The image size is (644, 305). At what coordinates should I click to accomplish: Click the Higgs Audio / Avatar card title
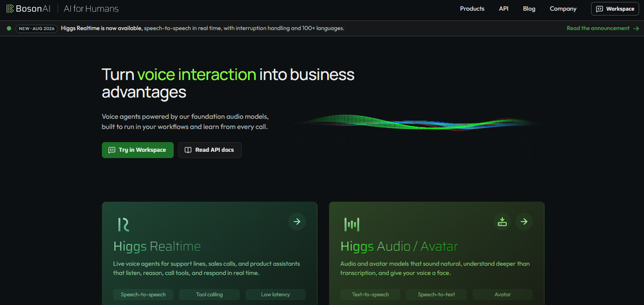(399, 246)
